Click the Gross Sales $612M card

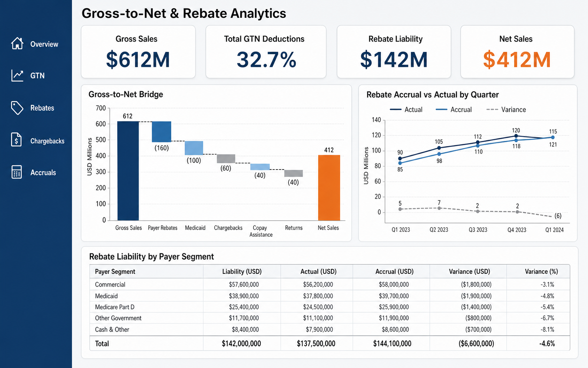click(138, 52)
